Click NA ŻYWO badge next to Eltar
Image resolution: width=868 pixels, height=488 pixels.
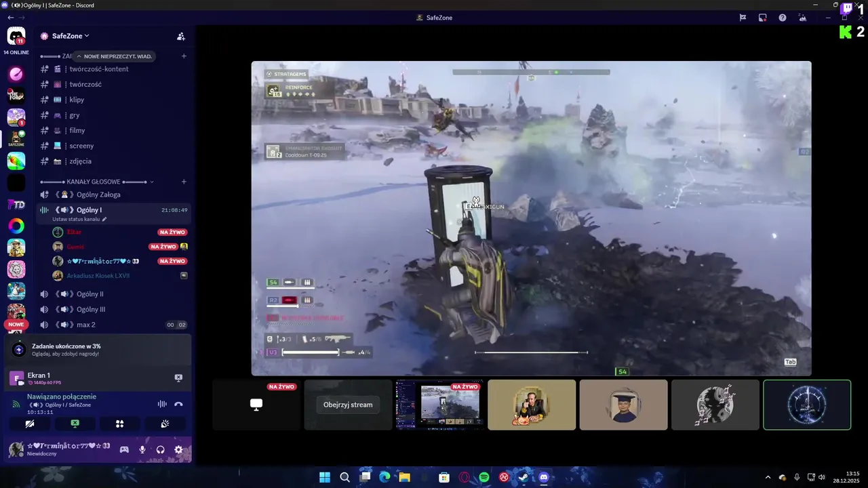click(x=172, y=232)
